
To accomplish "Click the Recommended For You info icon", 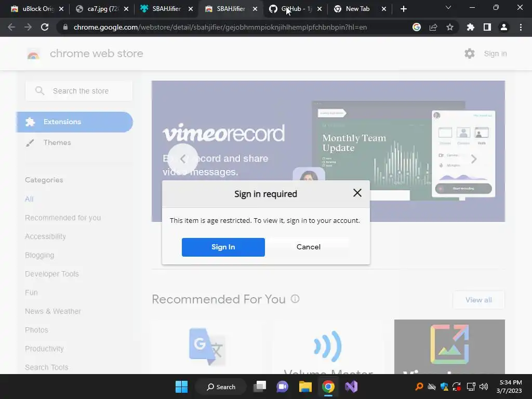I will tap(295, 299).
